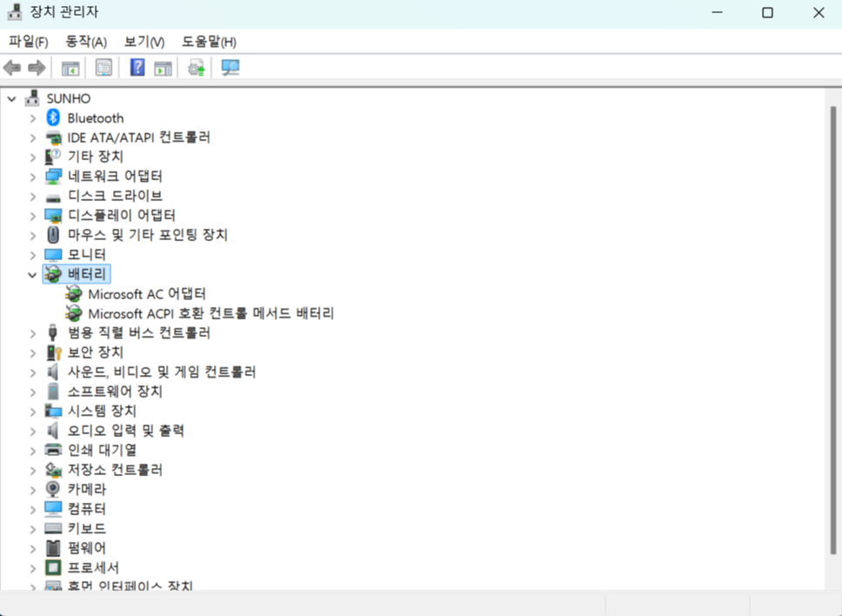Viewport: 842px width, 616px height.
Task: Click the 소프트웨어 장치 icon
Action: (52, 391)
